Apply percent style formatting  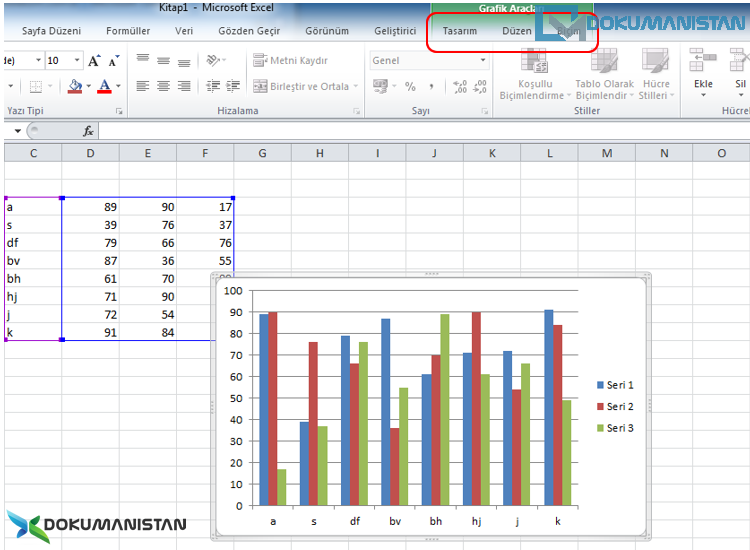410,87
